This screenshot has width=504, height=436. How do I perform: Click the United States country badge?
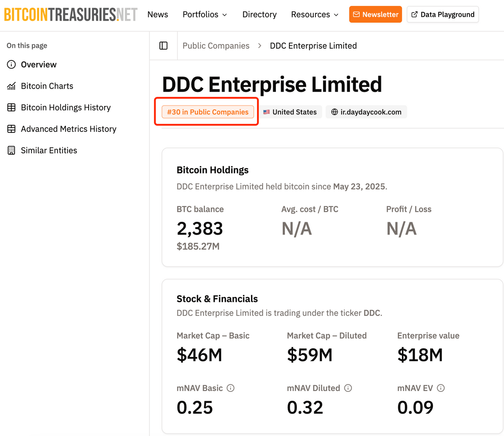[290, 112]
